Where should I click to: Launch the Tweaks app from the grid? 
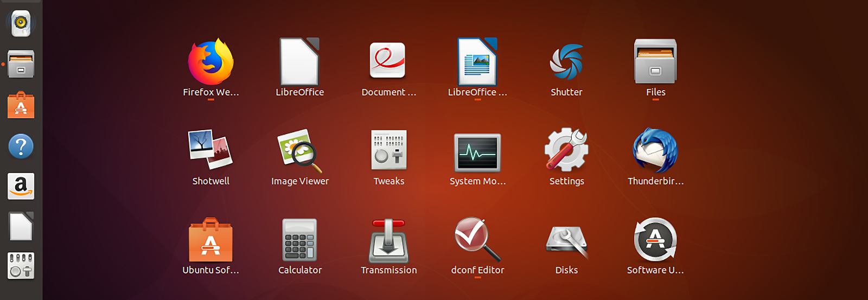click(389, 150)
